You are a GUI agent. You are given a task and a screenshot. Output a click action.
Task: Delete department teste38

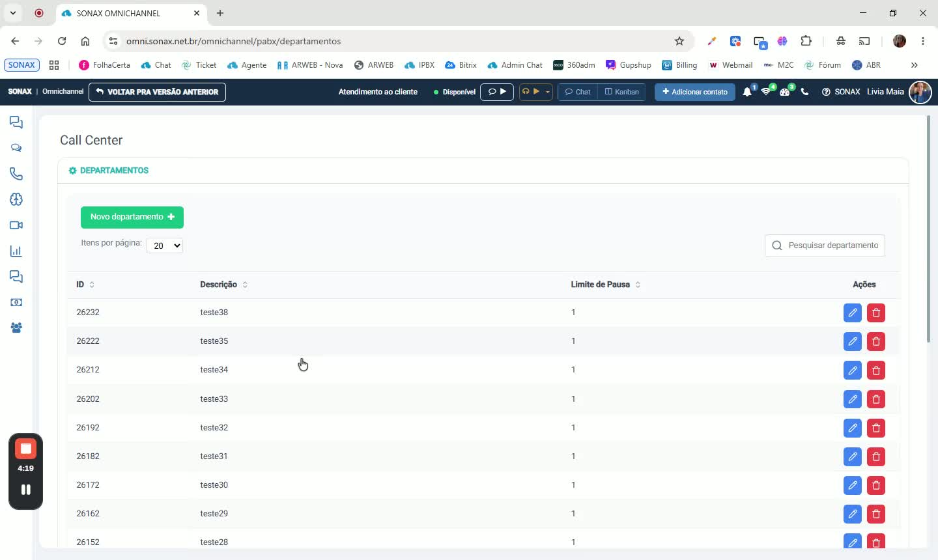(876, 313)
